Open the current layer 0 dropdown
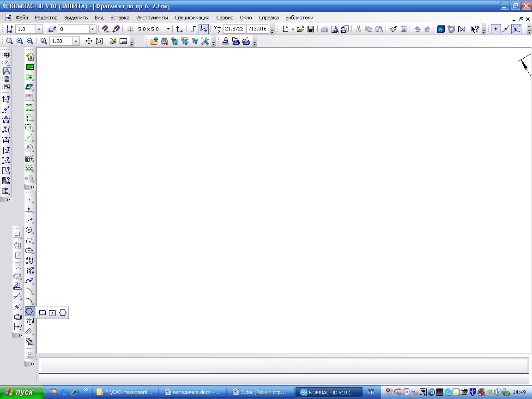The width and height of the screenshot is (532, 399). (x=92, y=29)
